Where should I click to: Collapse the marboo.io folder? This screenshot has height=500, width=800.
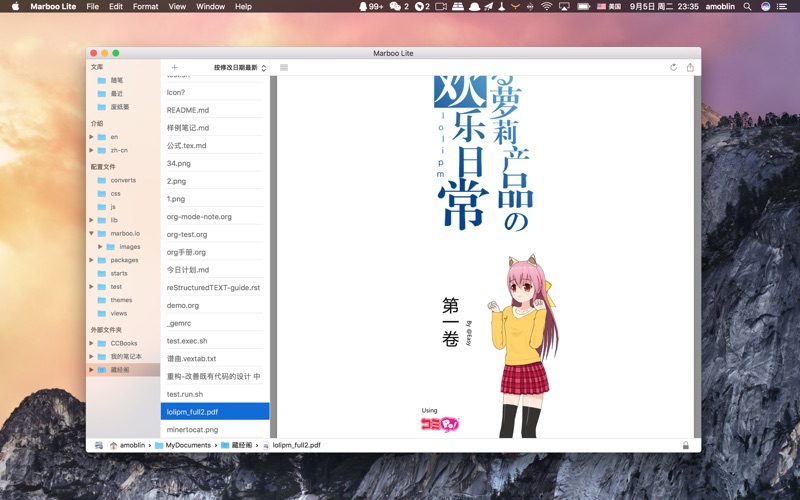(91, 233)
